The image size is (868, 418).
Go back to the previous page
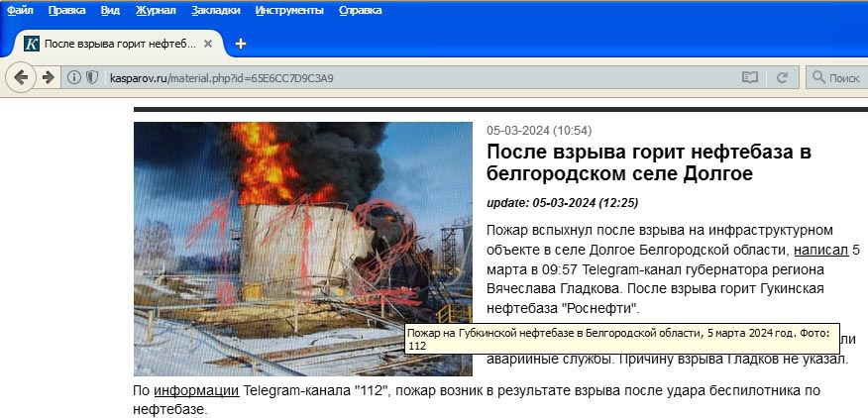[x=21, y=77]
